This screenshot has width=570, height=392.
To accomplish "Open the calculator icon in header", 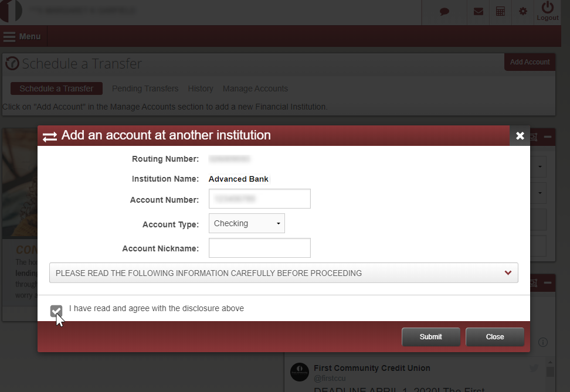I will click(500, 12).
